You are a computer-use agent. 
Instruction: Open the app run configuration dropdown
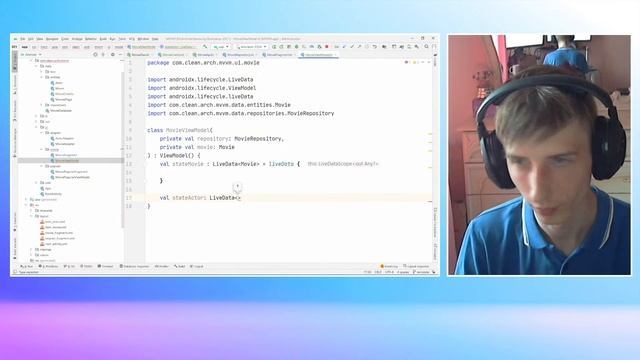[x=222, y=47]
